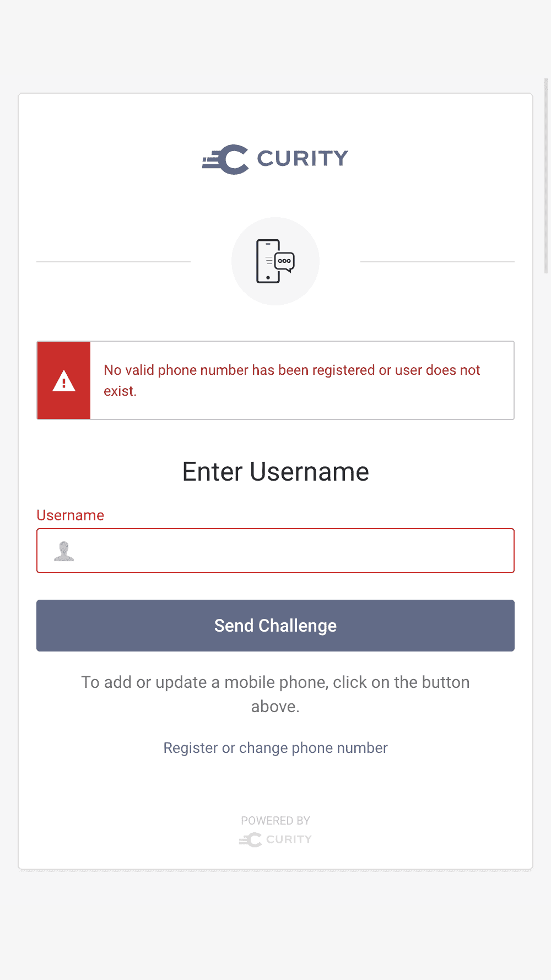Screen dimensions: 551x980
Task: Select the Username field label
Action: pyautogui.click(x=70, y=515)
